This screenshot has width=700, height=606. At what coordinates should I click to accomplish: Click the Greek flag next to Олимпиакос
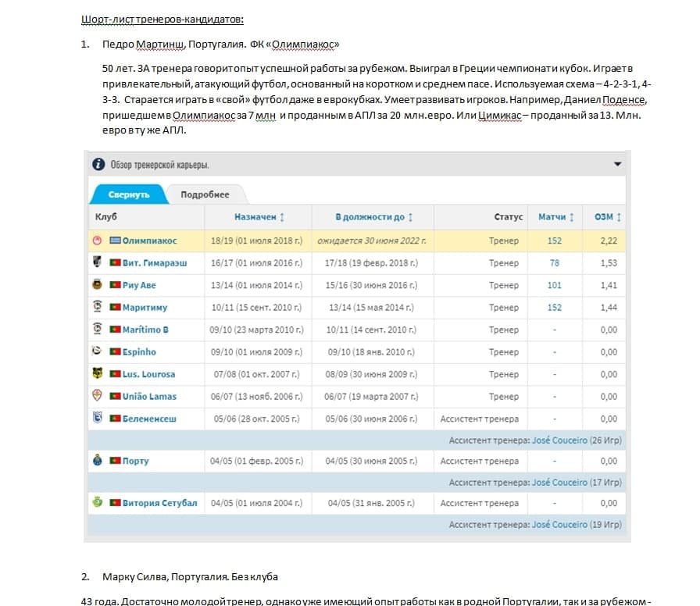point(115,241)
